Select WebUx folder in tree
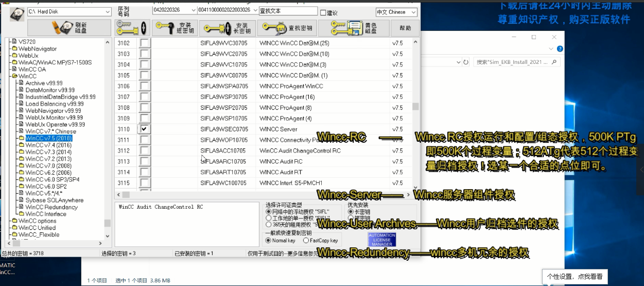Viewport: 644px width, 286px height. [28, 55]
